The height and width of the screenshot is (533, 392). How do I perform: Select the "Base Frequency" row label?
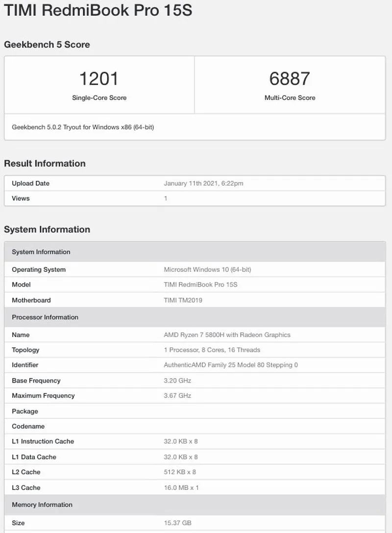pyautogui.click(x=36, y=380)
